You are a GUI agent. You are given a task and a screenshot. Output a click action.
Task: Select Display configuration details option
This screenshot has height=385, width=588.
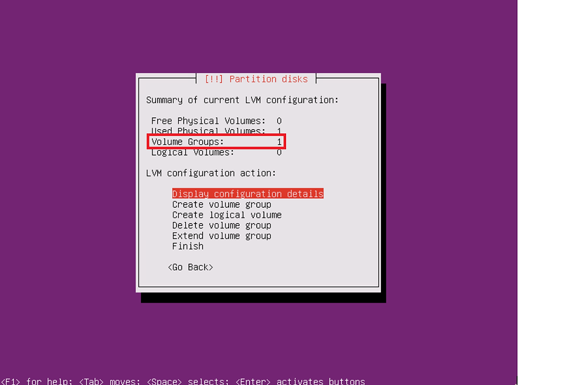click(247, 193)
